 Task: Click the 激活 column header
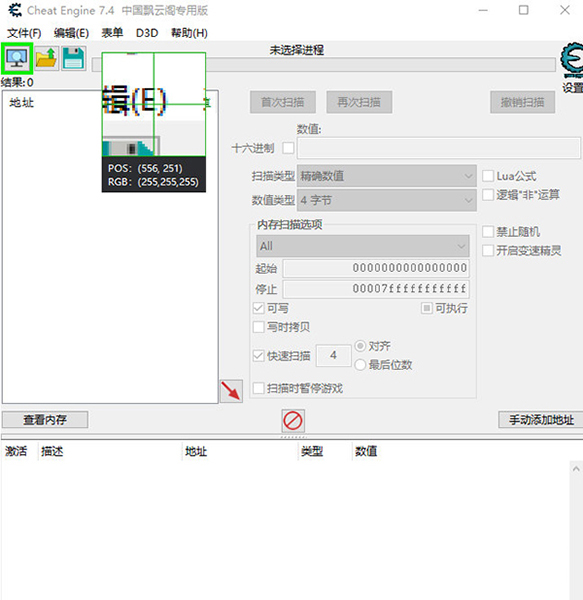pos(16,452)
